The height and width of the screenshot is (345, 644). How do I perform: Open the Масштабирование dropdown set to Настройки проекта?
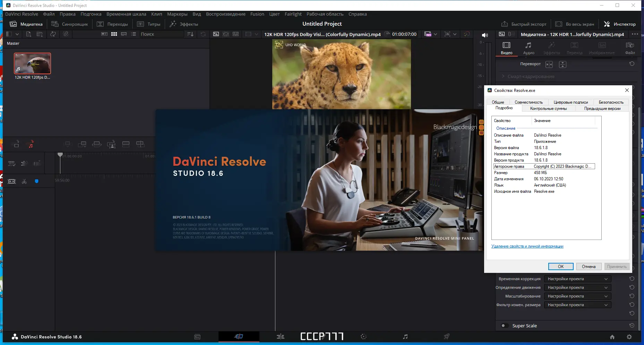coord(578,296)
